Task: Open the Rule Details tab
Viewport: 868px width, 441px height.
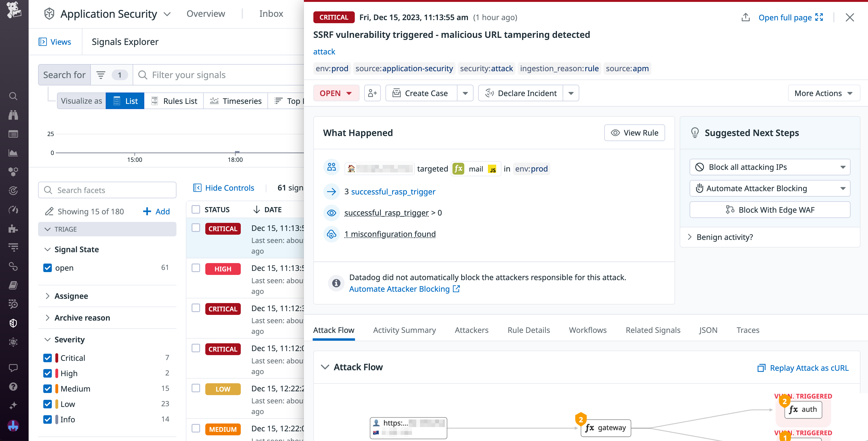Action: pyautogui.click(x=528, y=330)
